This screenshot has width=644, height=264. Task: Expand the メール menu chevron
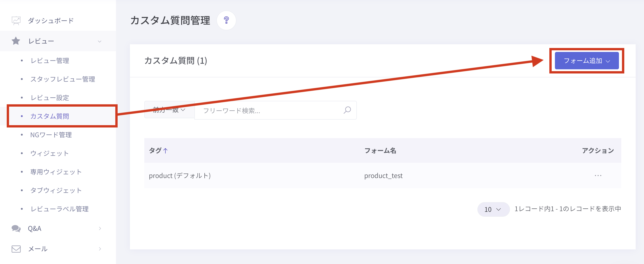pyautogui.click(x=100, y=249)
